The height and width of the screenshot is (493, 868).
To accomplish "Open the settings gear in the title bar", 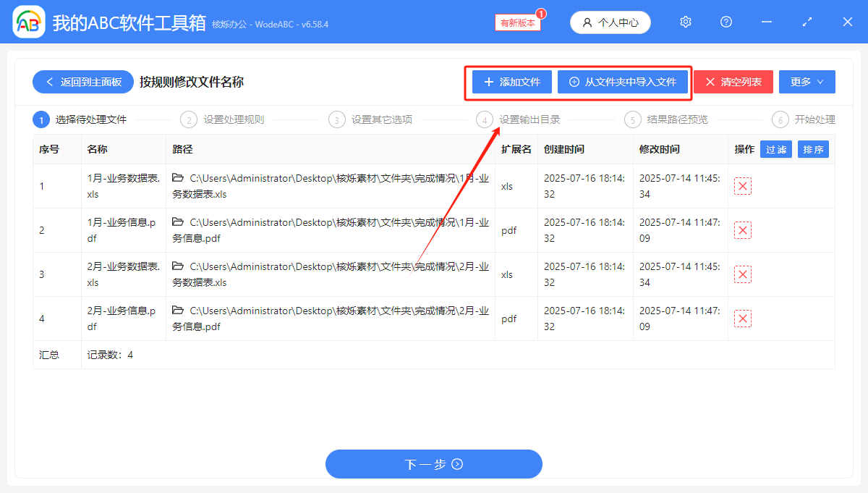I will [x=685, y=22].
